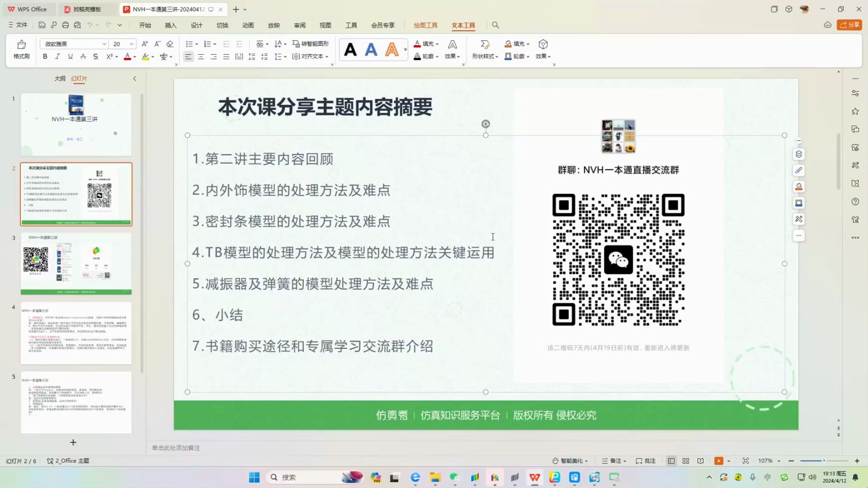Click the print icon in quick toolbar
Screen dimensions: 868x488
click(x=66, y=25)
